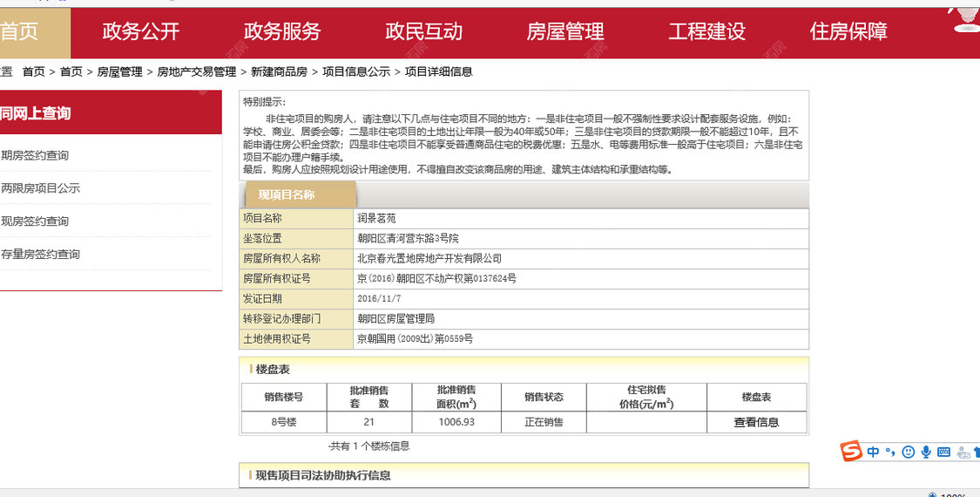Switch to the 工程建设 navigation item
Image resolution: width=980 pixels, height=497 pixels.
(x=706, y=31)
